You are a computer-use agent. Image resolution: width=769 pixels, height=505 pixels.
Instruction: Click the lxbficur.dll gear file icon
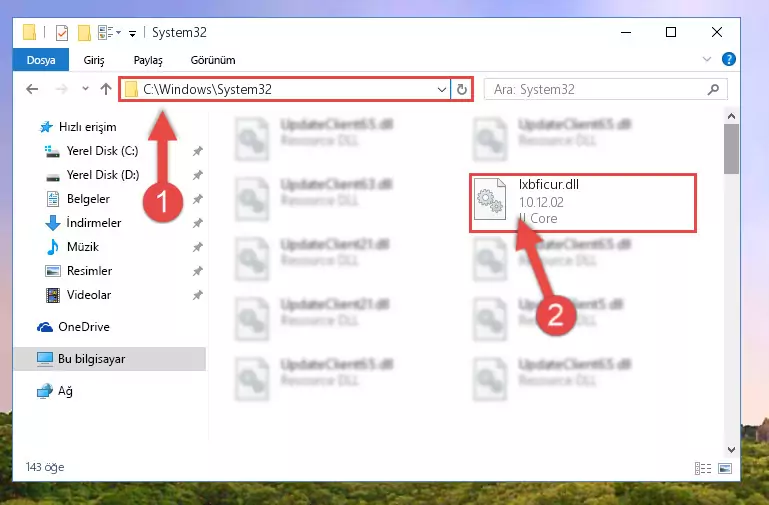click(x=490, y=200)
